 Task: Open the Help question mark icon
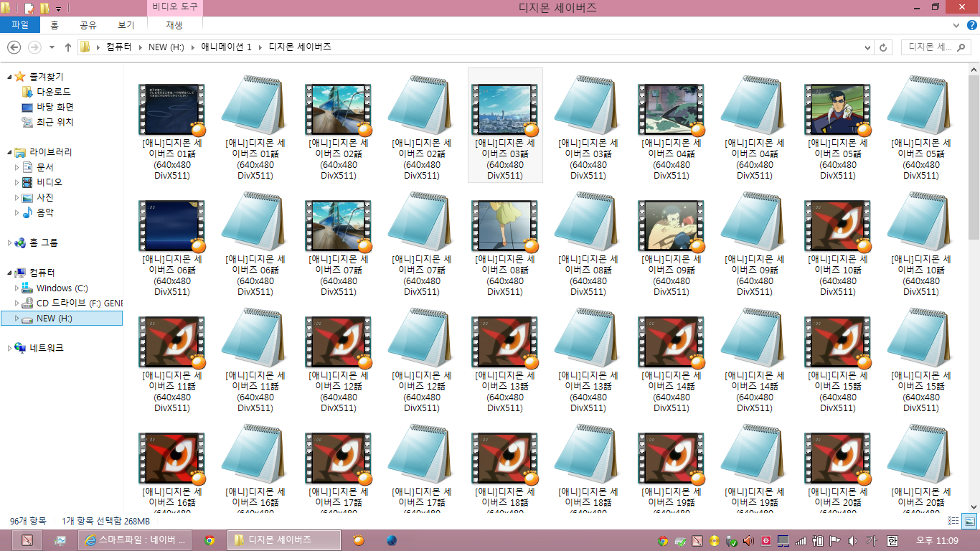coord(971,24)
